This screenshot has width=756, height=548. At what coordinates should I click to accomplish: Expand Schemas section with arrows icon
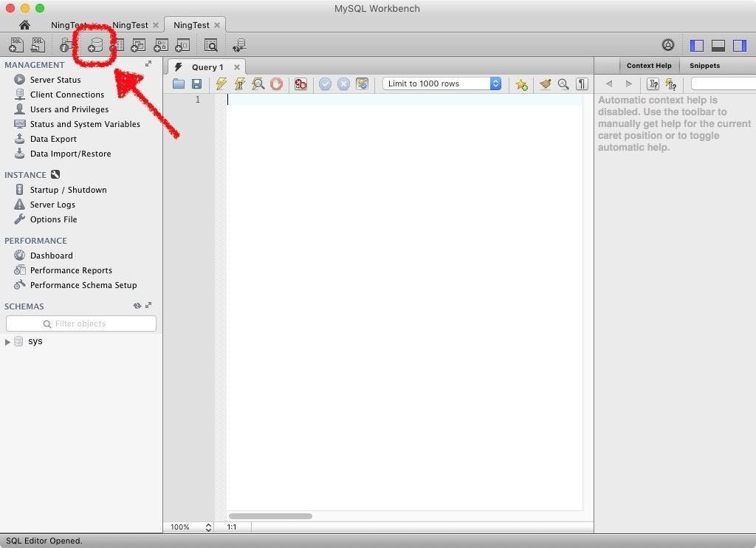[148, 305]
